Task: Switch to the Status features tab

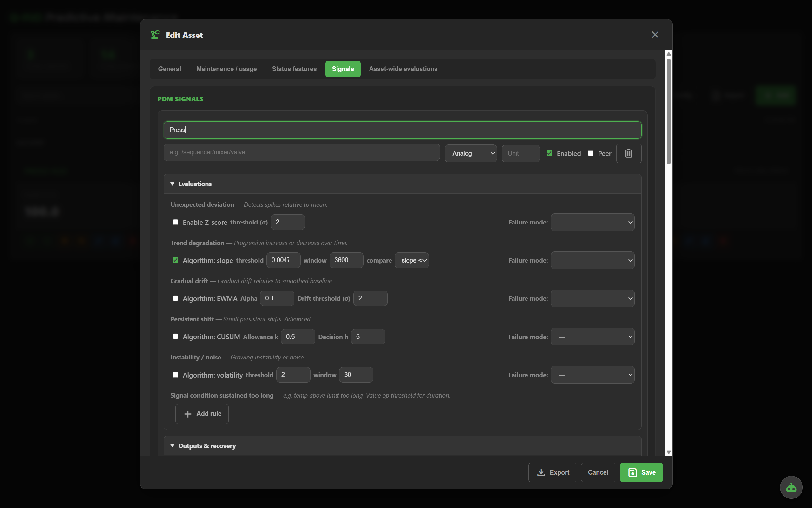Action: coord(294,69)
